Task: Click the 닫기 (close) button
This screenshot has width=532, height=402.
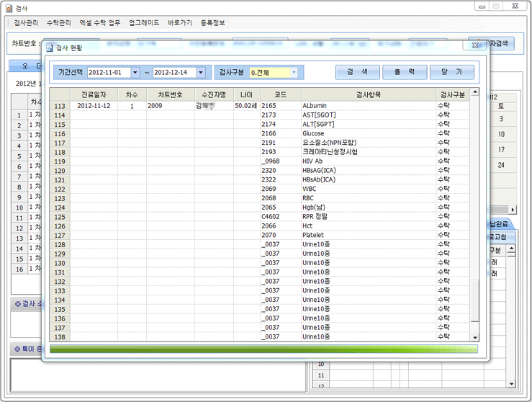Action: [451, 72]
